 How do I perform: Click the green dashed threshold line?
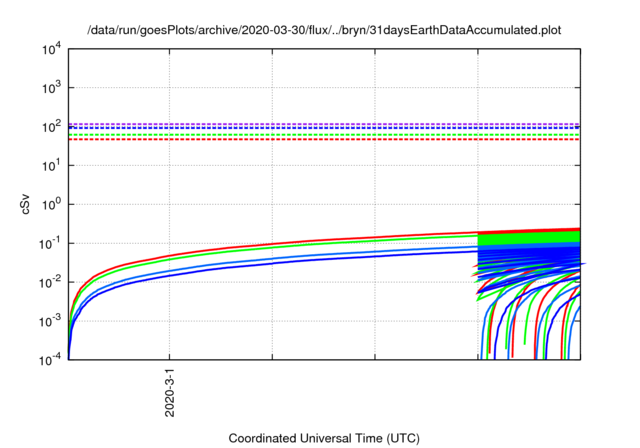coord(324,135)
